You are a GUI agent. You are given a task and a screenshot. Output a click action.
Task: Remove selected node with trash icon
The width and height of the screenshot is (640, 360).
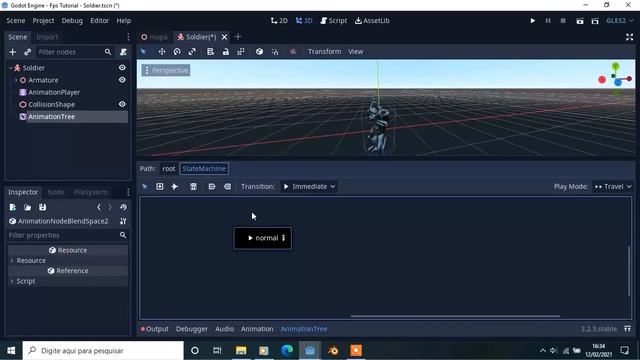[193, 187]
